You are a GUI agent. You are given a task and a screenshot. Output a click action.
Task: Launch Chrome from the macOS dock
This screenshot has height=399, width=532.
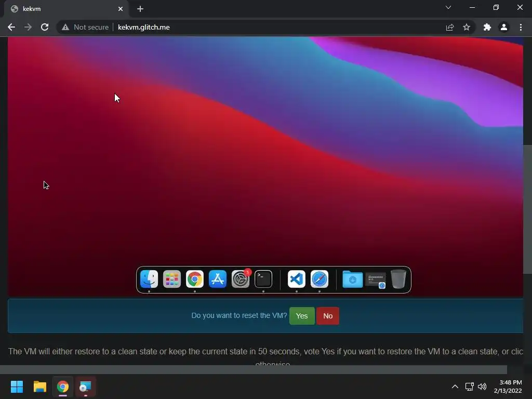195,279
